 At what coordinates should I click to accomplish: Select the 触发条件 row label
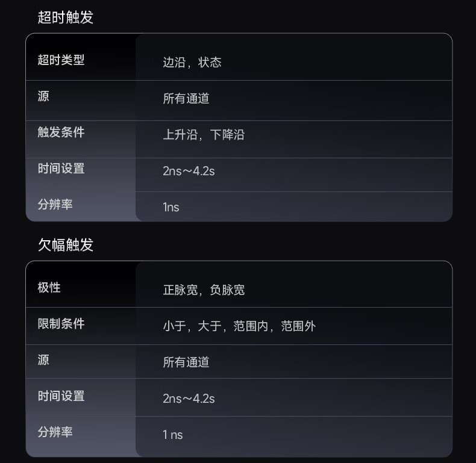[x=61, y=132]
